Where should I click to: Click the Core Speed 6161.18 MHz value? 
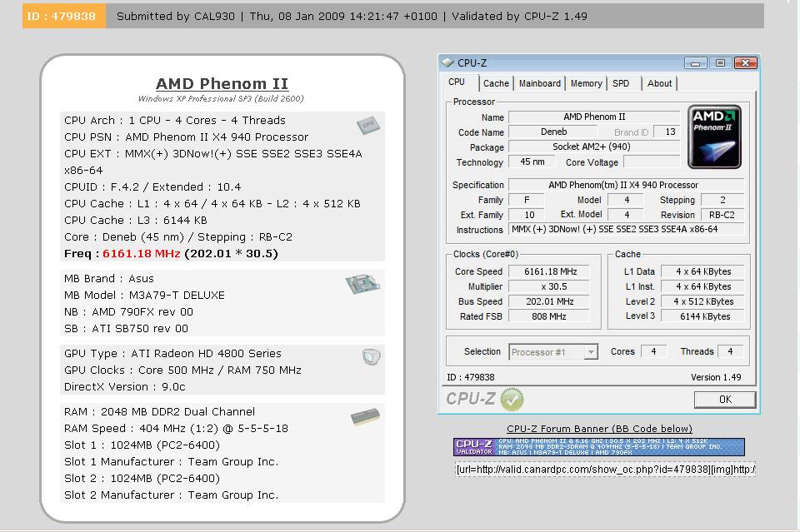[x=550, y=271]
